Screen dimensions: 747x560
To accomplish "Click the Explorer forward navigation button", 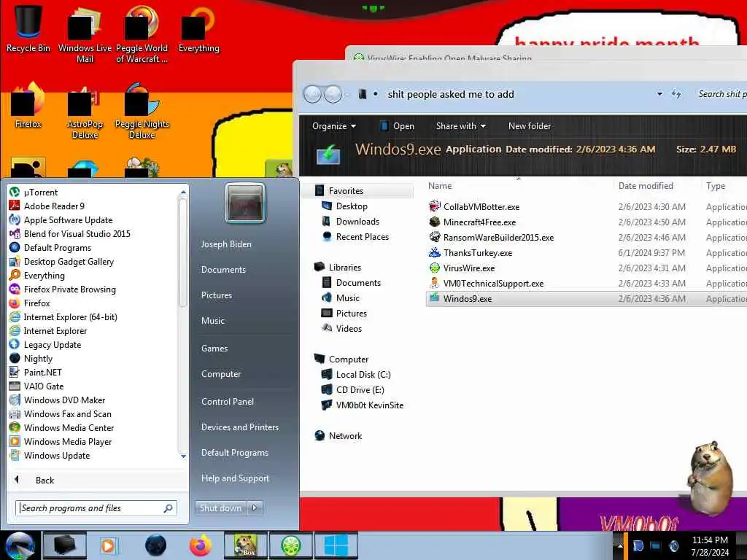I will [333, 94].
